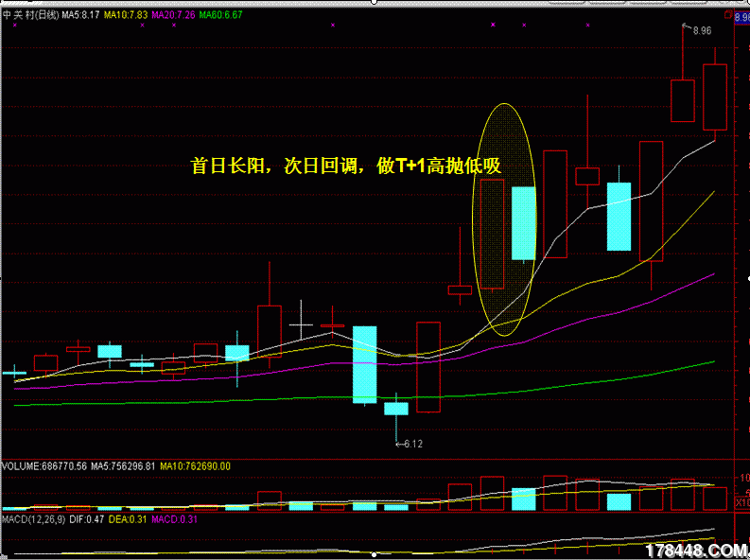Click the DIF:0.47 value label
Image resolution: width=750 pixels, height=560 pixels.
[x=89, y=519]
